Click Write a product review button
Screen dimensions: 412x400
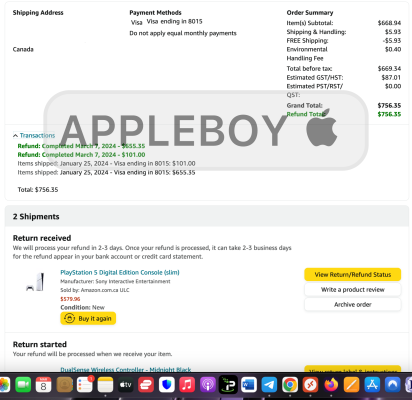click(353, 290)
